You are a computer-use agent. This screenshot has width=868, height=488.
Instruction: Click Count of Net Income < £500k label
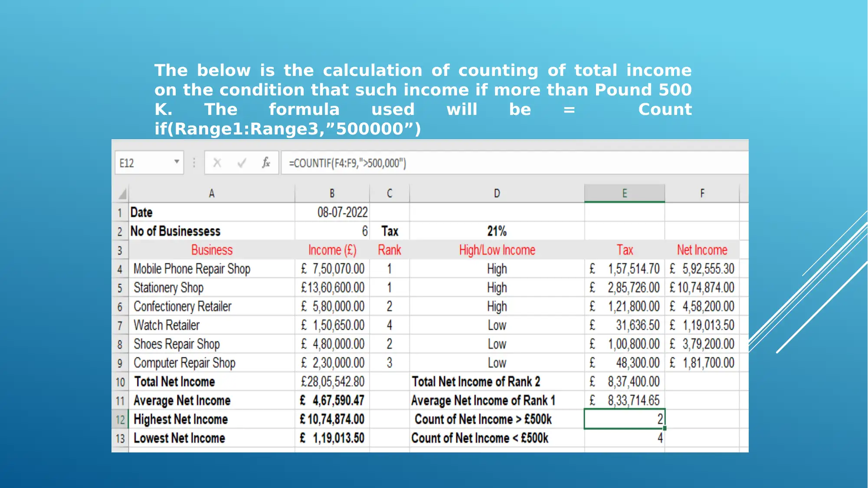497,439
